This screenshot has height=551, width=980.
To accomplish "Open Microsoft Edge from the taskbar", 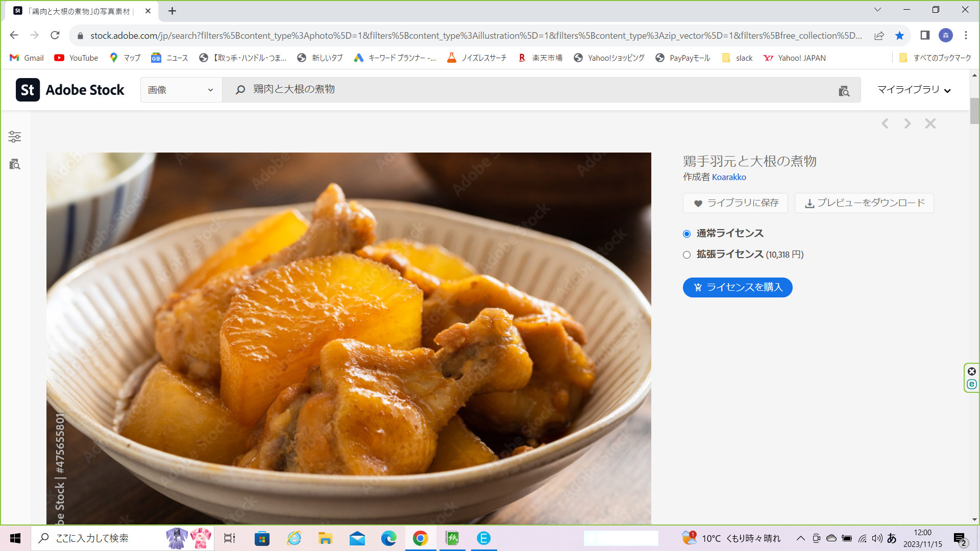I will tap(388, 538).
